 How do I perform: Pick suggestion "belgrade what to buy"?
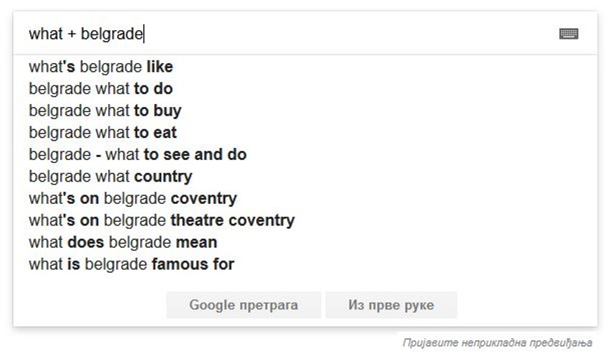[x=105, y=111]
